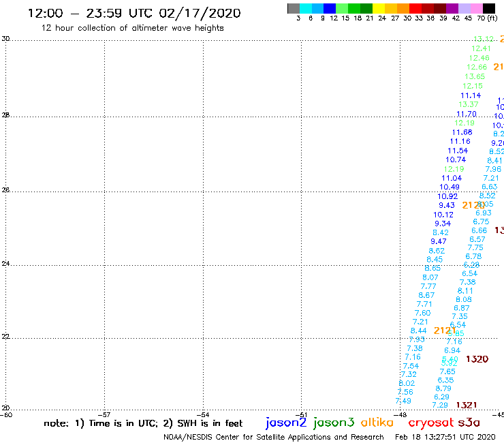Image resolution: width=504 pixels, height=443 pixels.
Task: Click the wave height value '13.12'
Action: (x=484, y=39)
